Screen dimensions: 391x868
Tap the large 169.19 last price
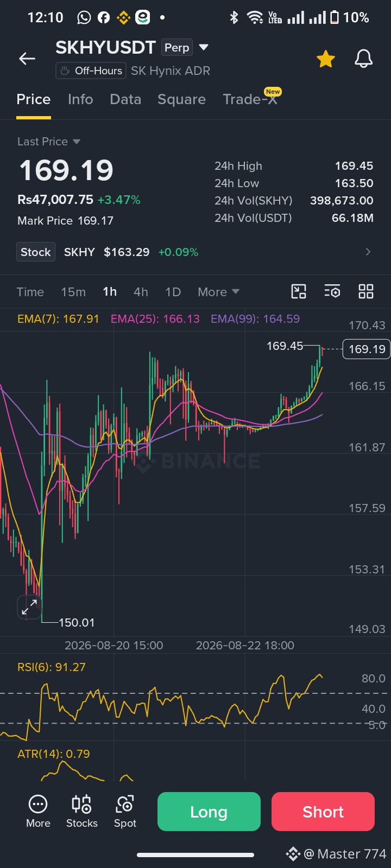pos(66,170)
